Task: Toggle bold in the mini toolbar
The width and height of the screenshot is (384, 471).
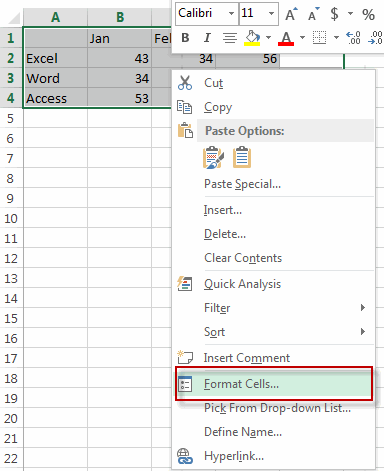Action: (x=185, y=38)
